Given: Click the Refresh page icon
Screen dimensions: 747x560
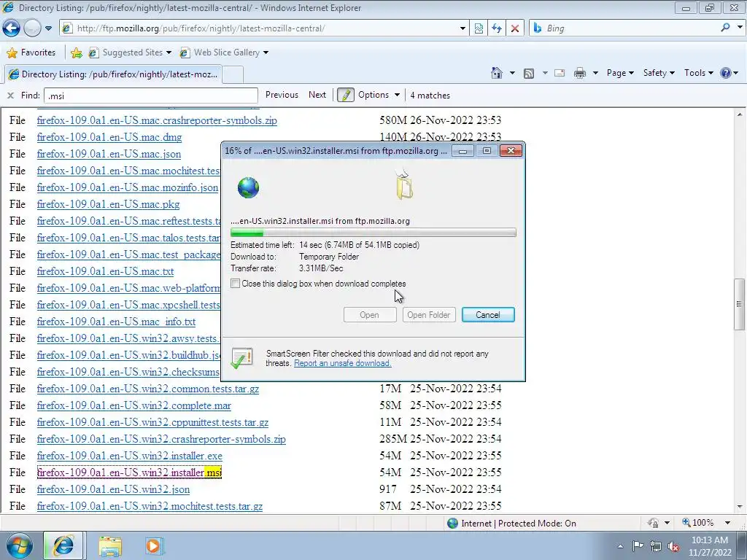Looking at the screenshot, I should (x=496, y=28).
